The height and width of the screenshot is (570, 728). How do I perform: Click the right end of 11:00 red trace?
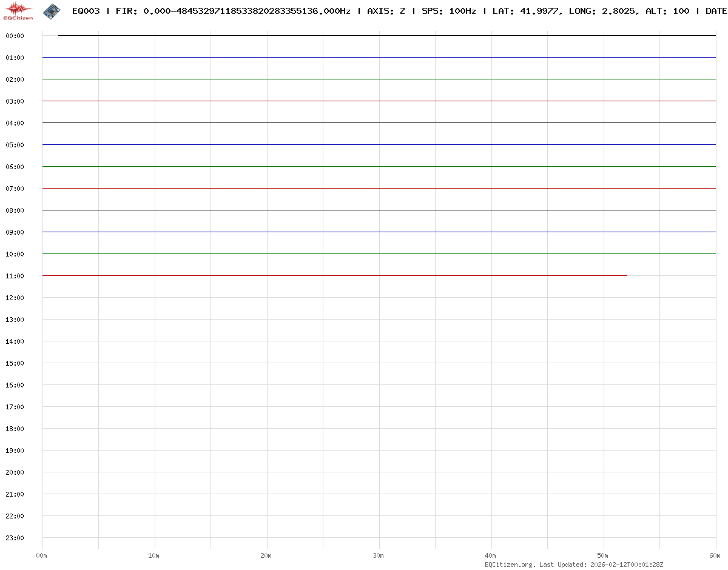pos(626,275)
